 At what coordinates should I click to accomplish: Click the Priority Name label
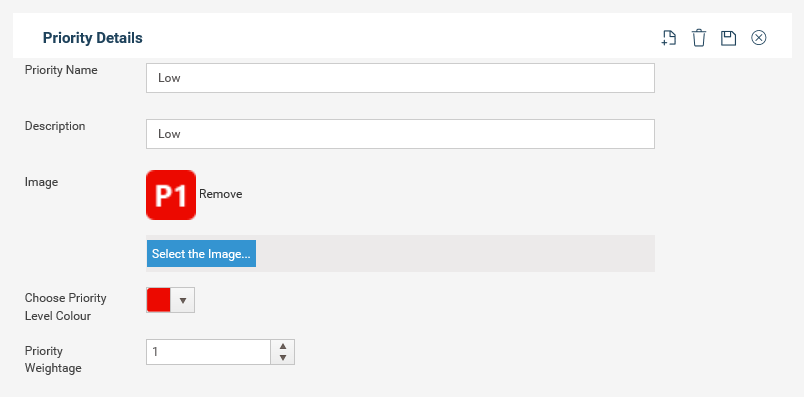[61, 70]
